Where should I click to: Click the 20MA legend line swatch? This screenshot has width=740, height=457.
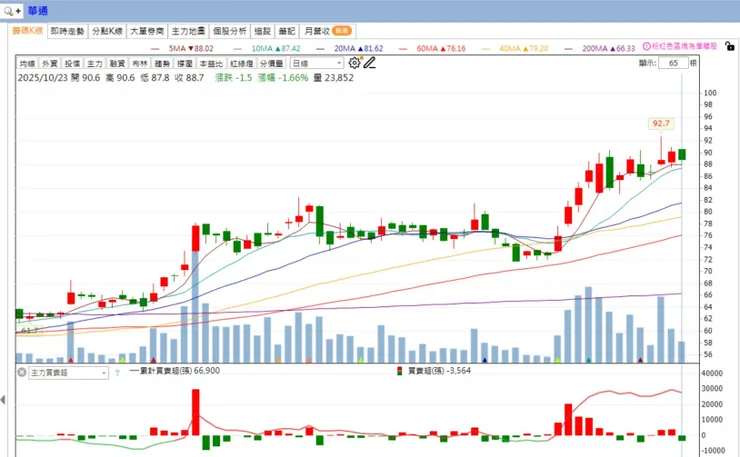coord(320,49)
